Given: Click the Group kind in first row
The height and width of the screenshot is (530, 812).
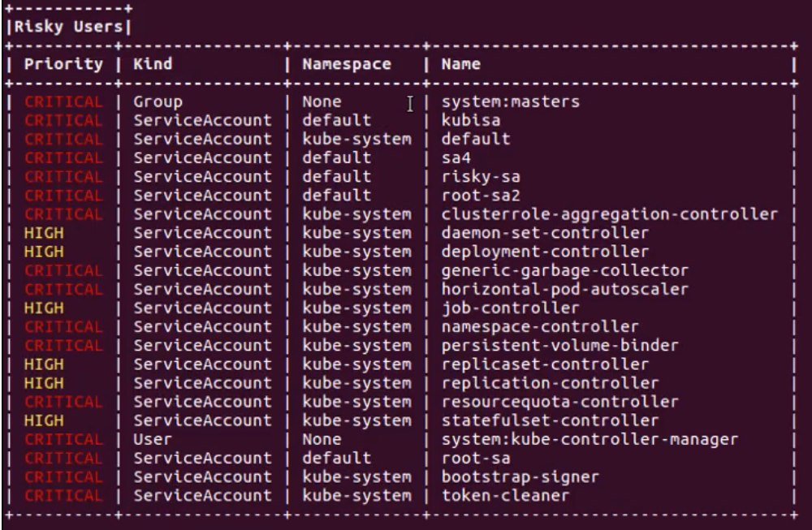Looking at the screenshot, I should (158, 102).
